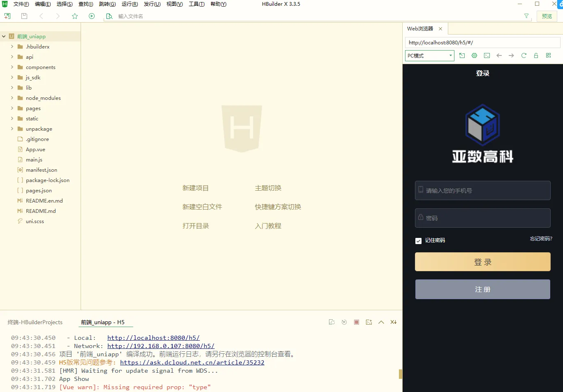The width and height of the screenshot is (563, 392).
Task: Toggle the unlock padlock in browser toolbar
Action: [x=536, y=55]
